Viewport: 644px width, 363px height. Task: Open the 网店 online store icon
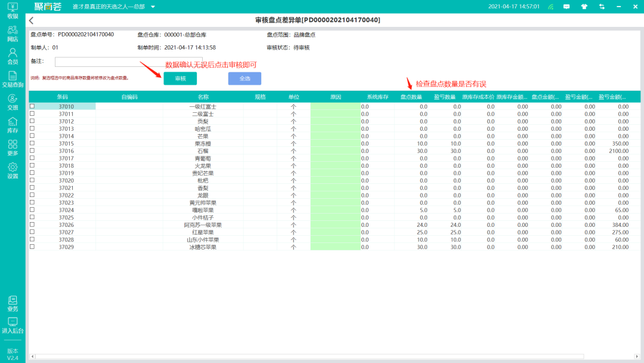pos(13,33)
